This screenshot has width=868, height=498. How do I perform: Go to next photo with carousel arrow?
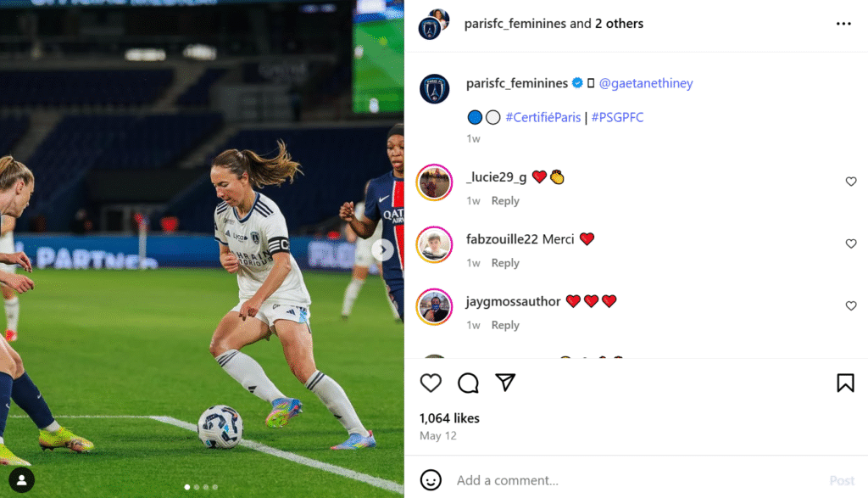[x=382, y=249]
